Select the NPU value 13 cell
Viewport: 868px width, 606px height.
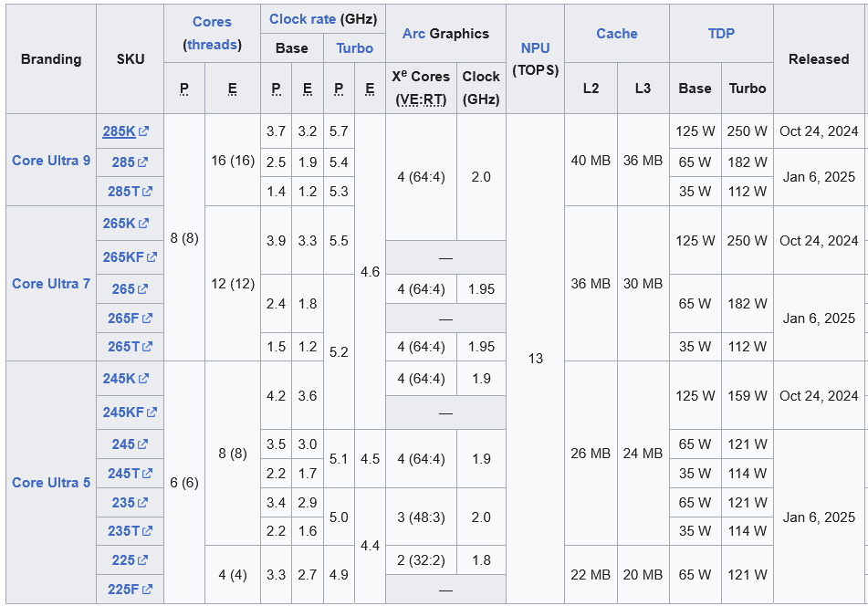tap(535, 359)
